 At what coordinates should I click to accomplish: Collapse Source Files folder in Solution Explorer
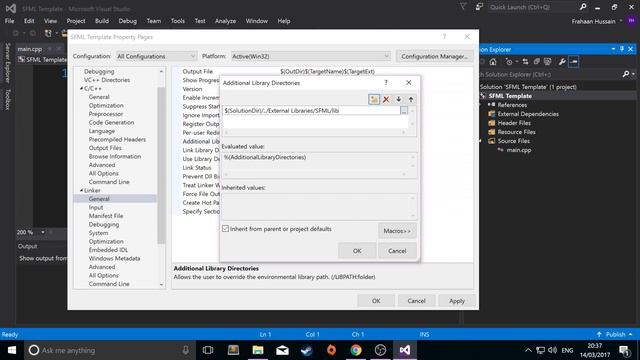click(x=480, y=141)
